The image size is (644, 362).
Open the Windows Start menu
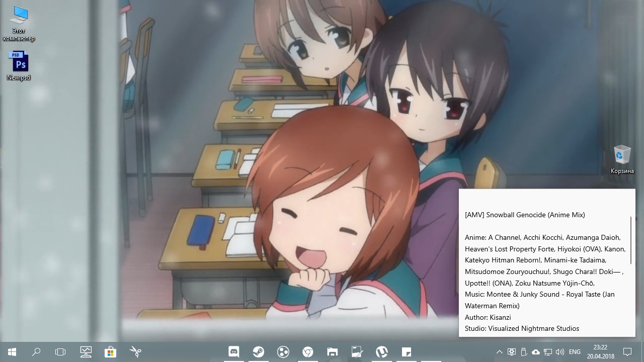pyautogui.click(x=12, y=352)
